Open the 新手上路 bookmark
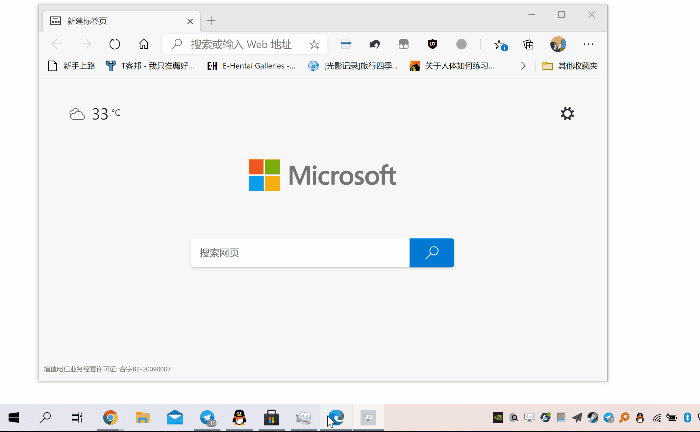 coord(71,66)
